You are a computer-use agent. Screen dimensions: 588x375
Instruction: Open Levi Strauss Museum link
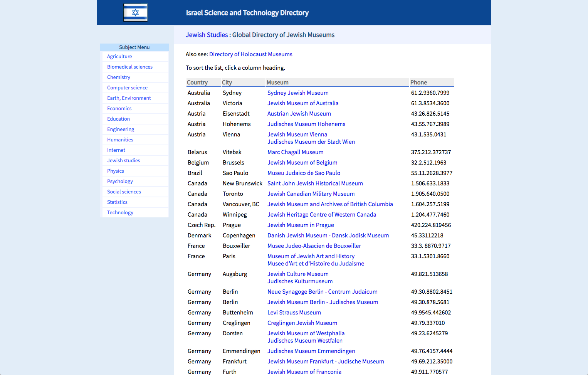pos(294,313)
